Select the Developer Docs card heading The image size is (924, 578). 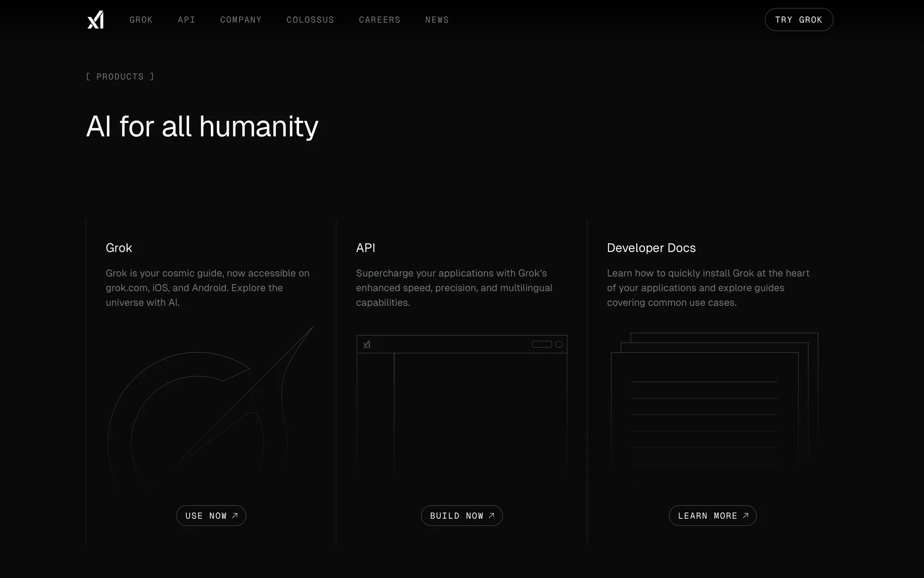coord(651,248)
